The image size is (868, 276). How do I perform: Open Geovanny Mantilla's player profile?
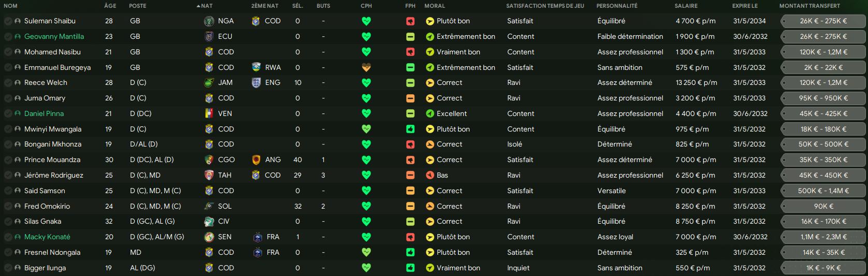click(x=54, y=37)
